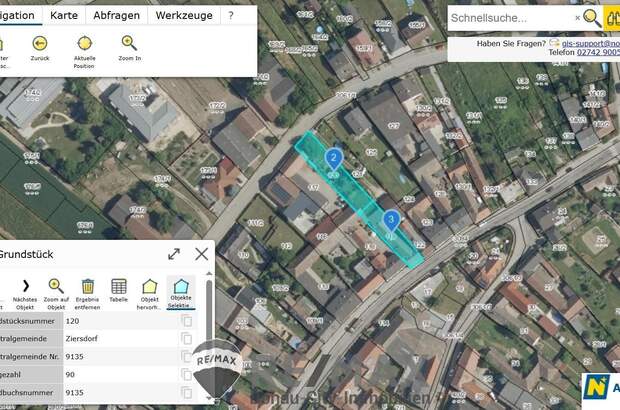Image resolution: width=620 pixels, height=410 pixels.
Task: Clear the Schnellsuche field with the x
Action: tap(577, 18)
